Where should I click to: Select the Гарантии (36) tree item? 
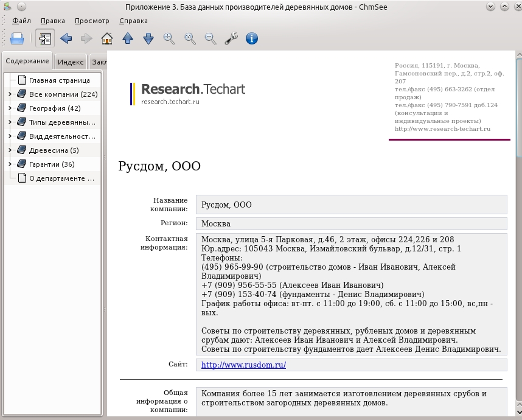[x=52, y=164]
